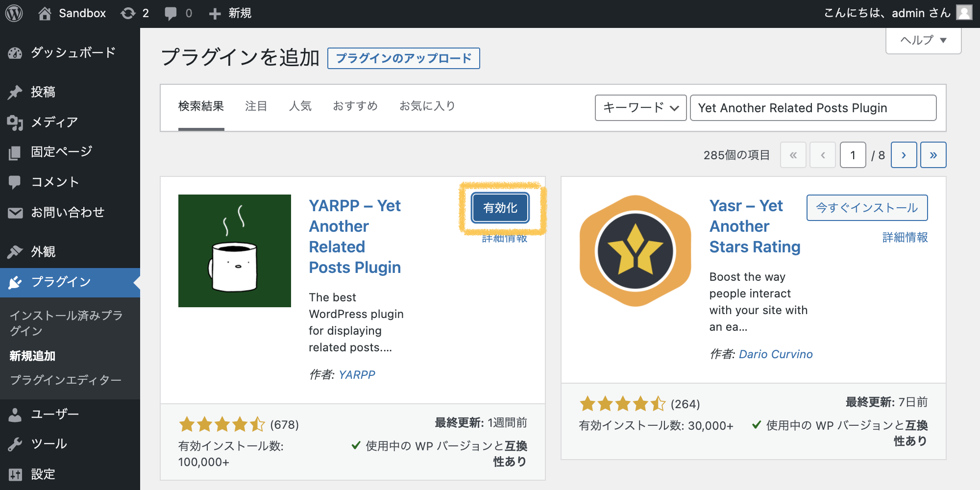Click the Sandbox site name
This screenshot has width=980, height=490.
click(x=82, y=13)
